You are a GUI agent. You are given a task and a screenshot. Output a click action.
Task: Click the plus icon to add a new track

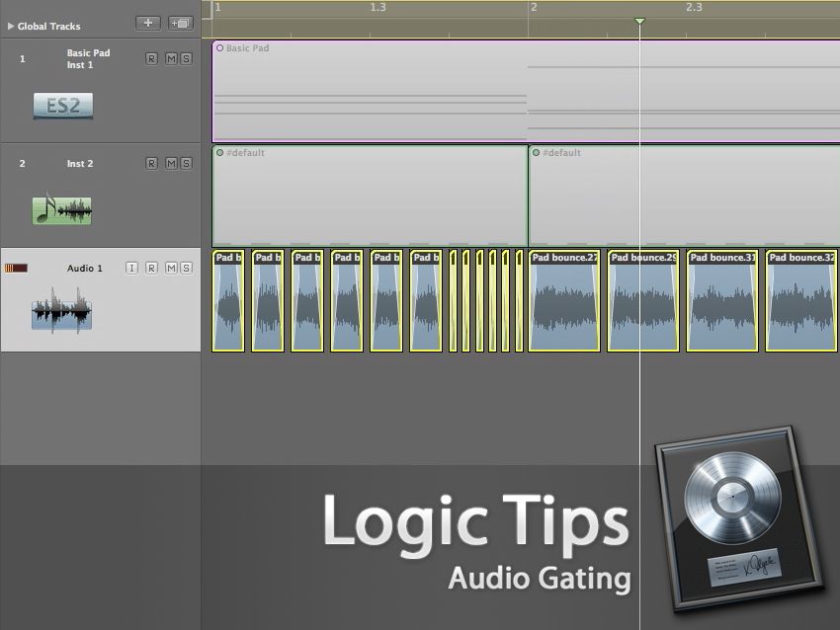pos(148,23)
